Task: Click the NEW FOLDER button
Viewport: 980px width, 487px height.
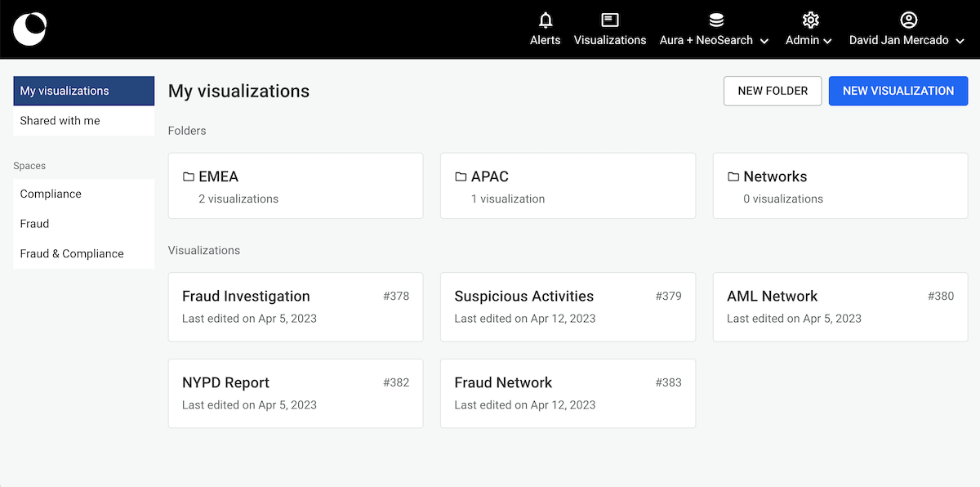Action: click(773, 91)
